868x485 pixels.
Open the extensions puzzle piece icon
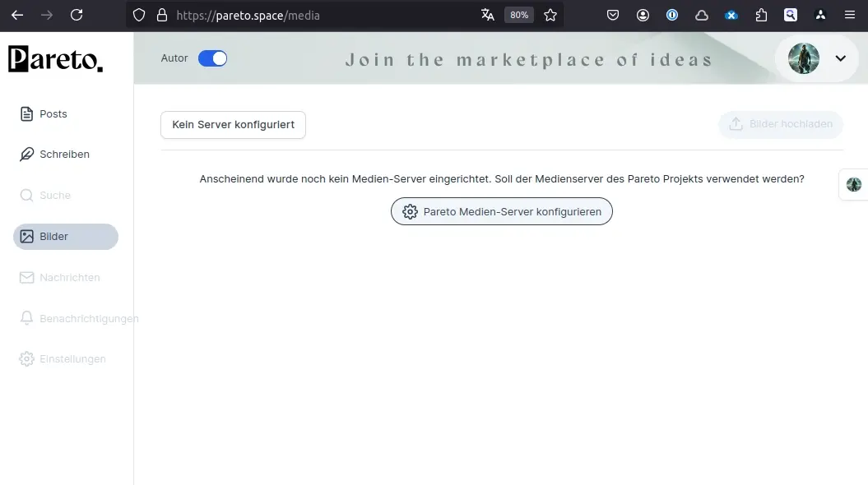761,15
